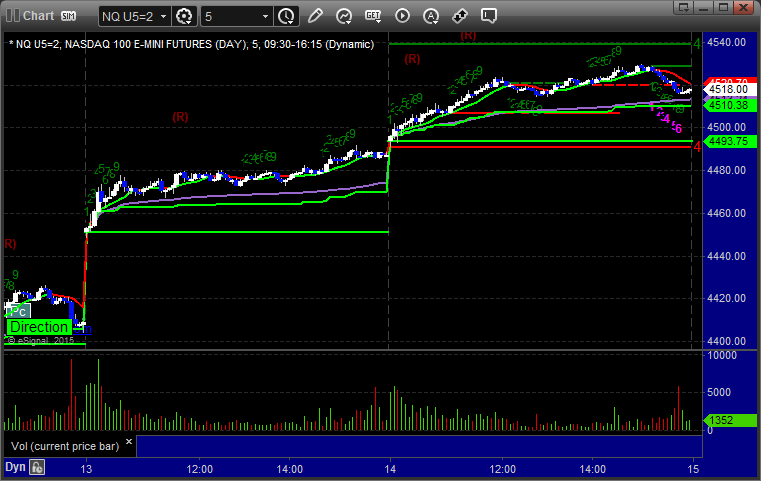Open the comment bubble icon
The width and height of the screenshot is (761, 481).
pos(489,16)
